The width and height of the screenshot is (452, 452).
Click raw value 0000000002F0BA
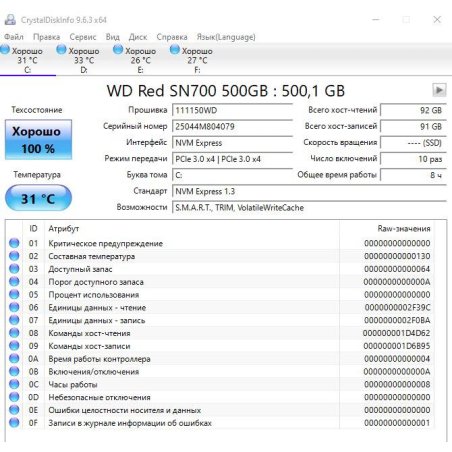(x=397, y=320)
